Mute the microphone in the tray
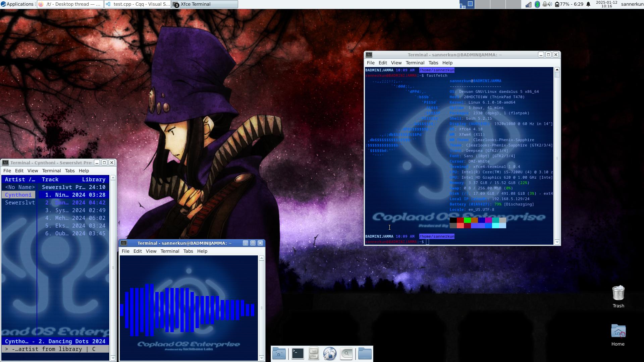Image resolution: width=644 pixels, height=362 pixels. [x=545, y=4]
